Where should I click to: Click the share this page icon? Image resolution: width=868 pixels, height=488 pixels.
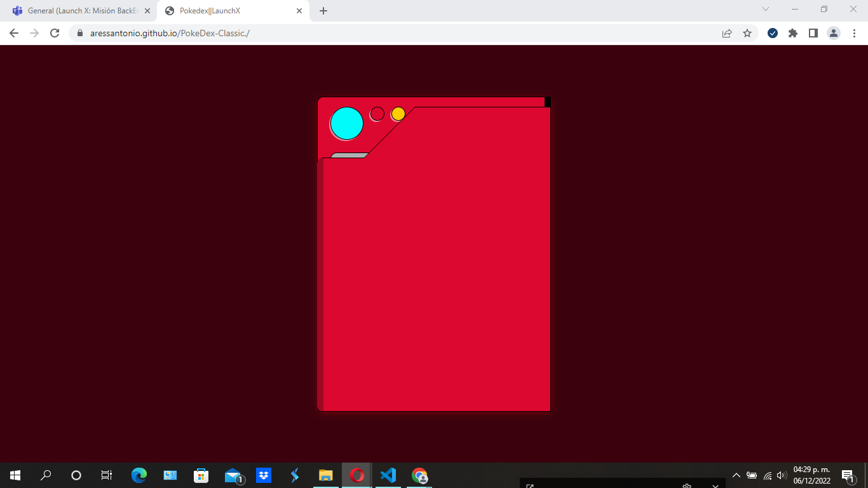tap(726, 33)
